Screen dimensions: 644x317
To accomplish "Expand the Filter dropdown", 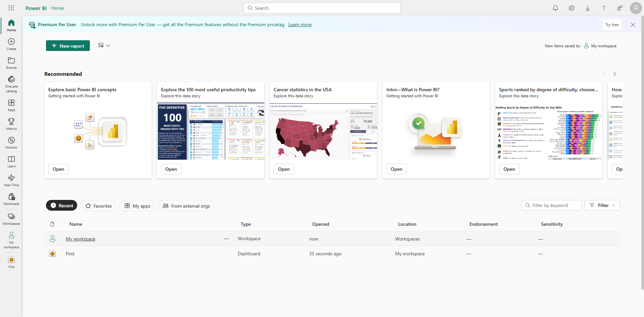I will (x=602, y=205).
